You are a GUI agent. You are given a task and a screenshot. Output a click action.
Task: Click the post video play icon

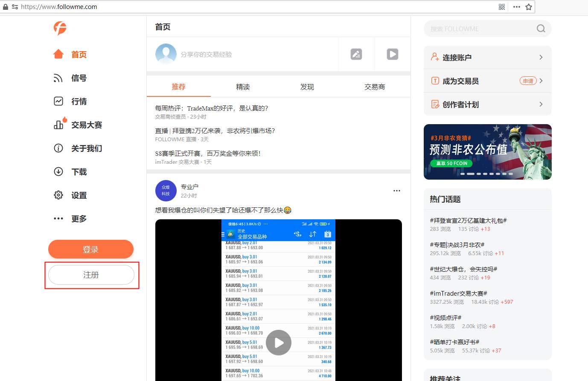393,54
